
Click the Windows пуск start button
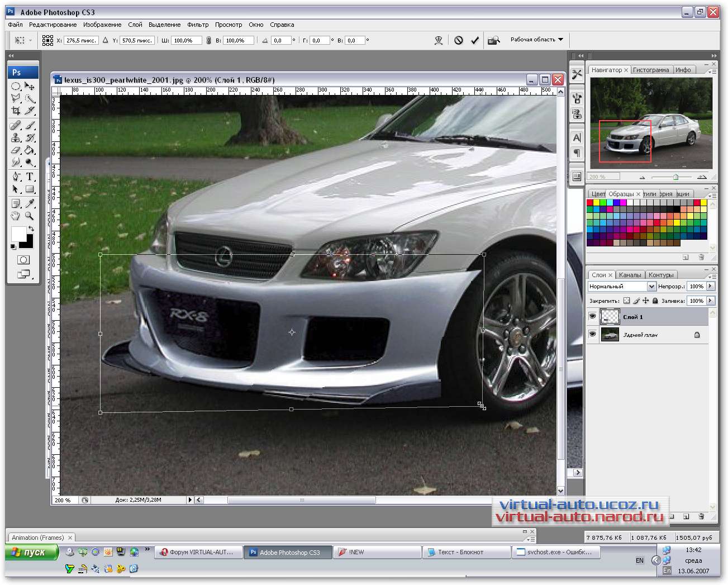(32, 552)
